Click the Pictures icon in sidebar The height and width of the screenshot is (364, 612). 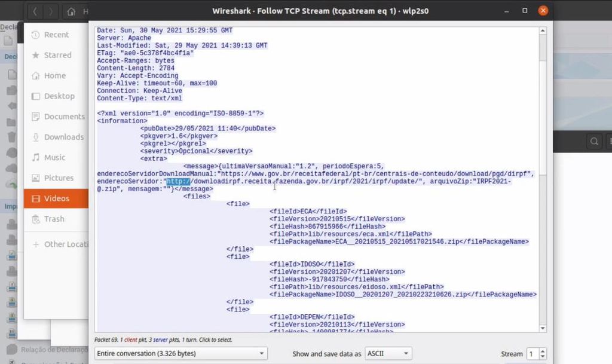pyautogui.click(x=35, y=178)
